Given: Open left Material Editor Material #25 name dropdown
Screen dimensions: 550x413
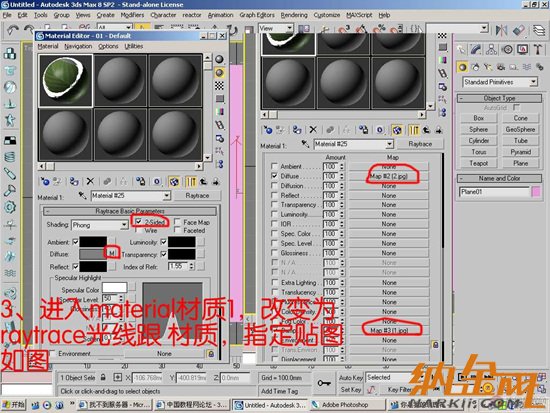Looking at the screenshot, I should (167, 195).
